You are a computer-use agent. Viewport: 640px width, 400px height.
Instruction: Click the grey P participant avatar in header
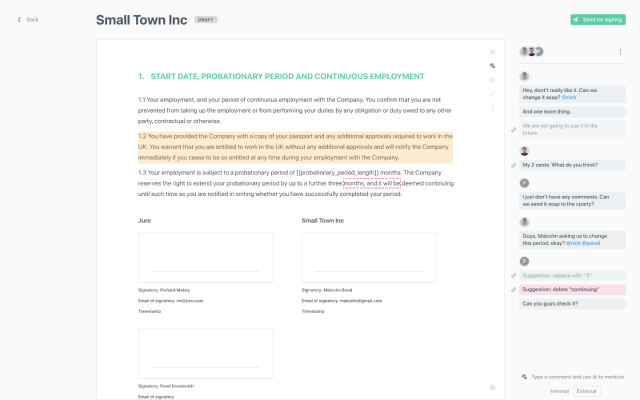tap(540, 51)
